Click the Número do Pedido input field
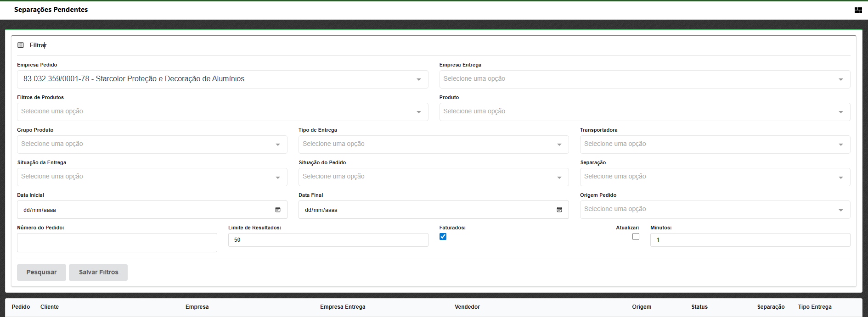This screenshot has height=317, width=868. (117, 243)
